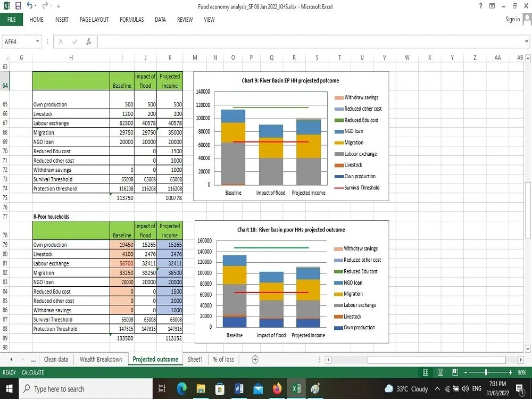Open the FILE tab

(x=12, y=19)
